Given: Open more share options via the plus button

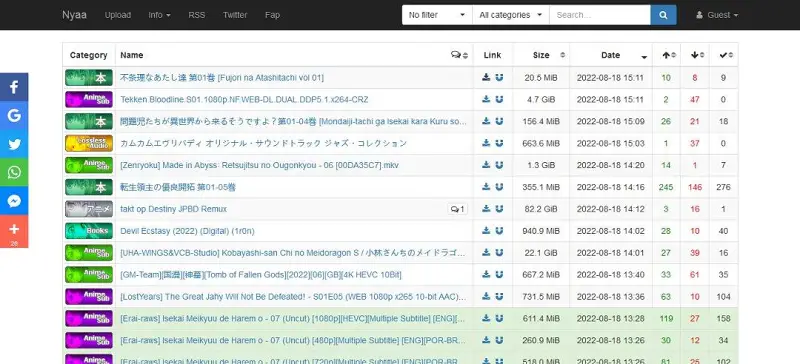Looking at the screenshot, I should click(14, 231).
